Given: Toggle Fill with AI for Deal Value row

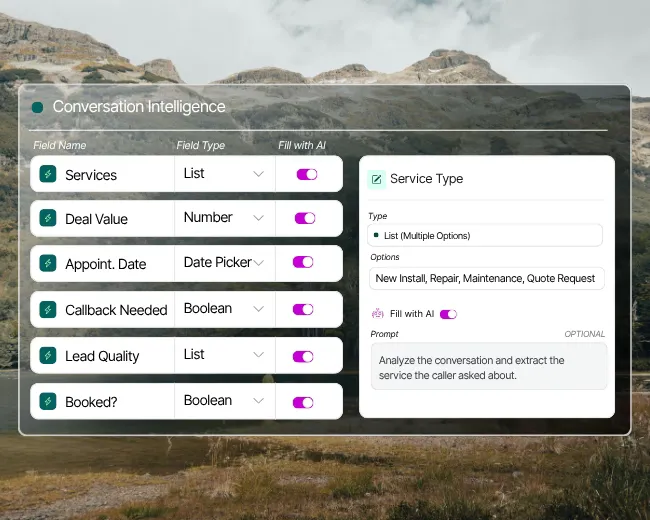Looking at the screenshot, I should [x=305, y=218].
